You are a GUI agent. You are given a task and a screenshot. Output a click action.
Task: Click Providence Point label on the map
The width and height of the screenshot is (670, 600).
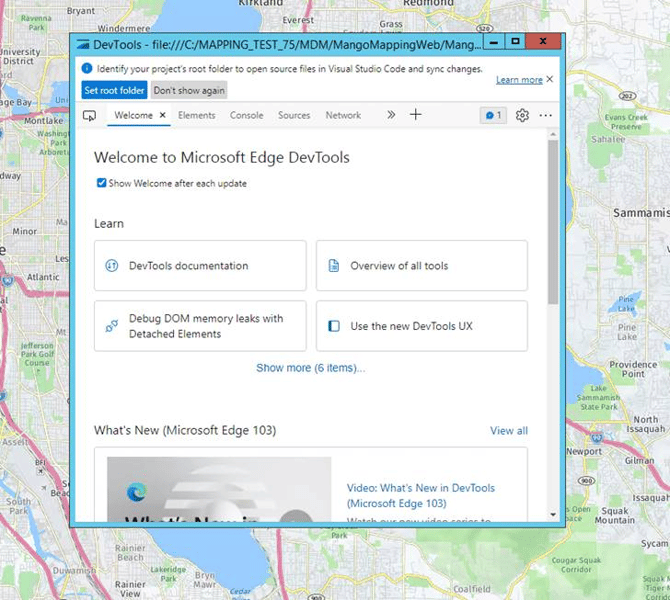click(633, 369)
